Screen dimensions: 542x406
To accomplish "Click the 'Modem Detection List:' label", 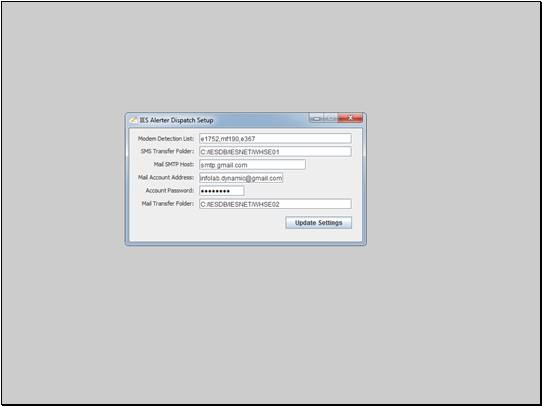I will click(x=166, y=139).
